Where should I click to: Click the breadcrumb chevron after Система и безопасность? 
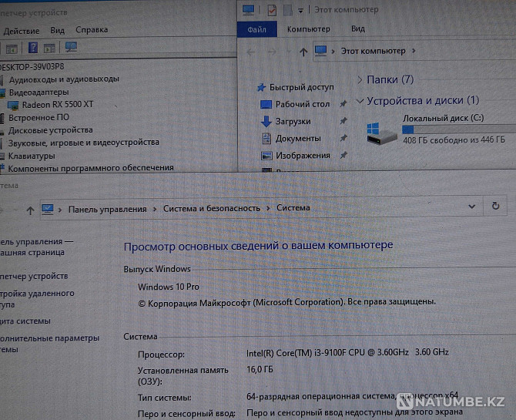[x=268, y=208]
